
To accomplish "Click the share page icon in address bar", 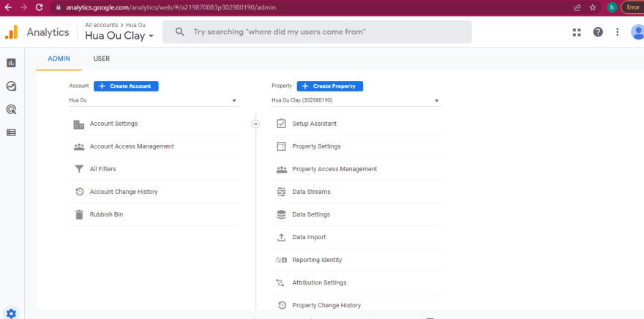I will pos(577,7).
